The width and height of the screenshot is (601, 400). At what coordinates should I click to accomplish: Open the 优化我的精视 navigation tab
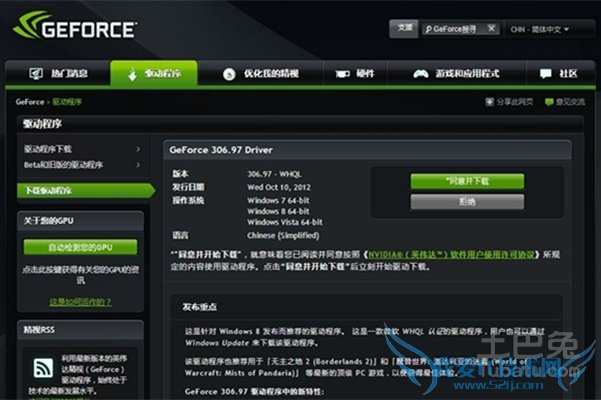tap(260, 73)
